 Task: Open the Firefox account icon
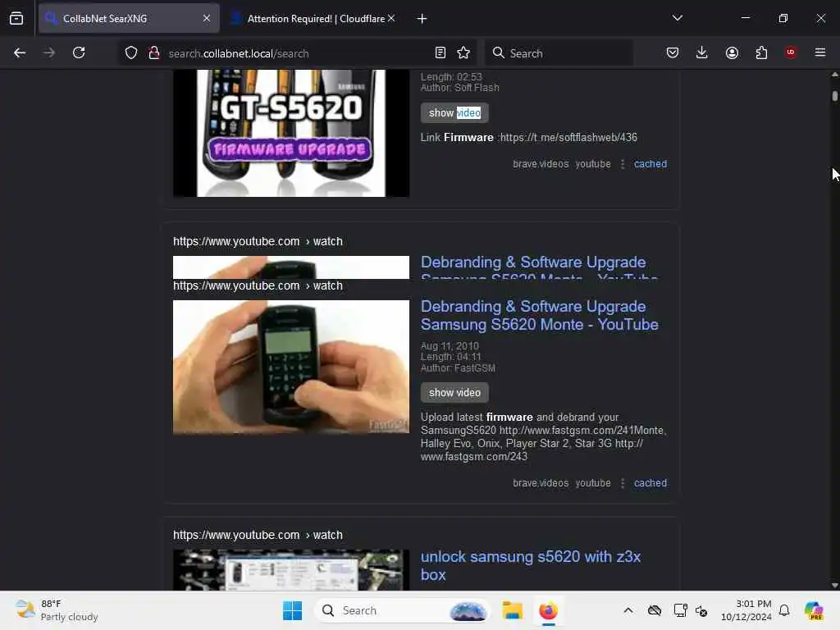click(x=732, y=52)
